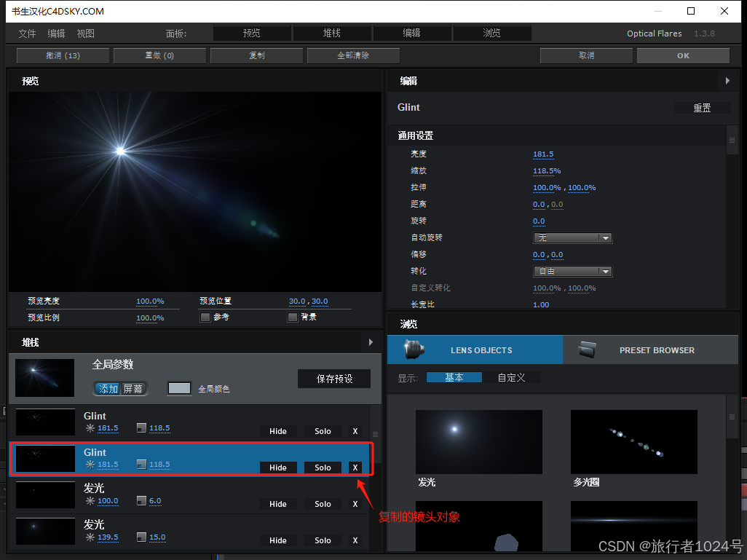Delete first Glint layer with X
The height and width of the screenshot is (560, 747).
tap(355, 431)
